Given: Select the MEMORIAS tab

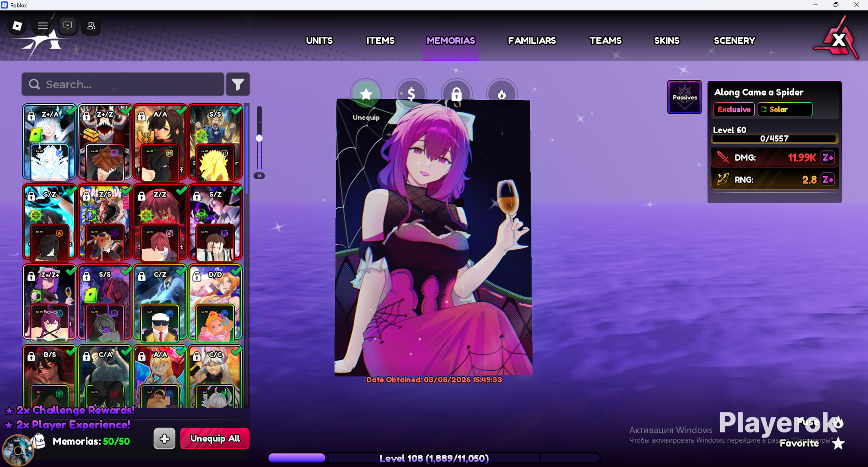Looking at the screenshot, I should [x=451, y=41].
